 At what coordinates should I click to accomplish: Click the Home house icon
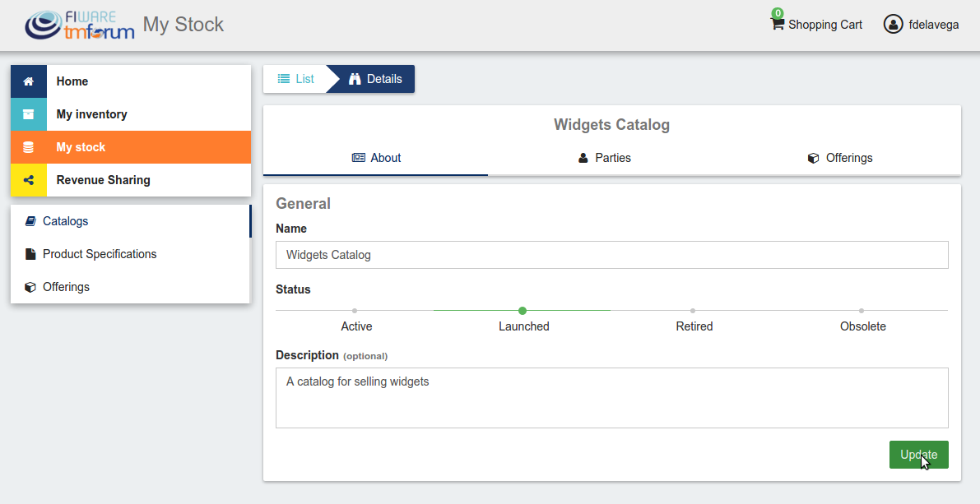coord(28,81)
